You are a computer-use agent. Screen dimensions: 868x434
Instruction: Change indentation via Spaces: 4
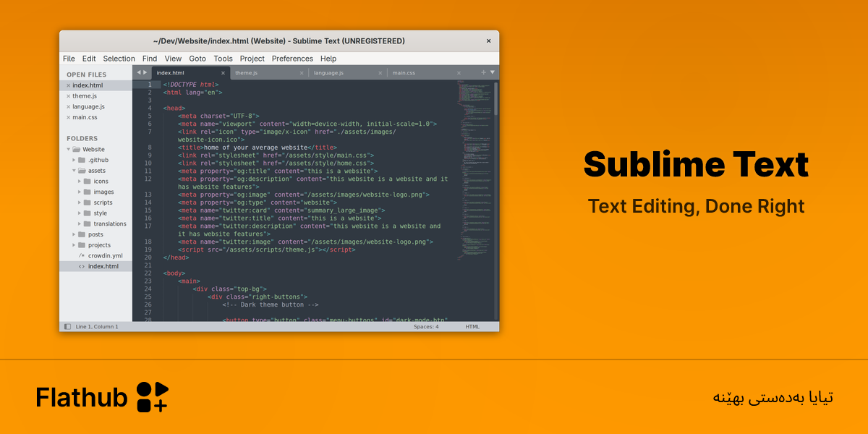[x=426, y=327]
